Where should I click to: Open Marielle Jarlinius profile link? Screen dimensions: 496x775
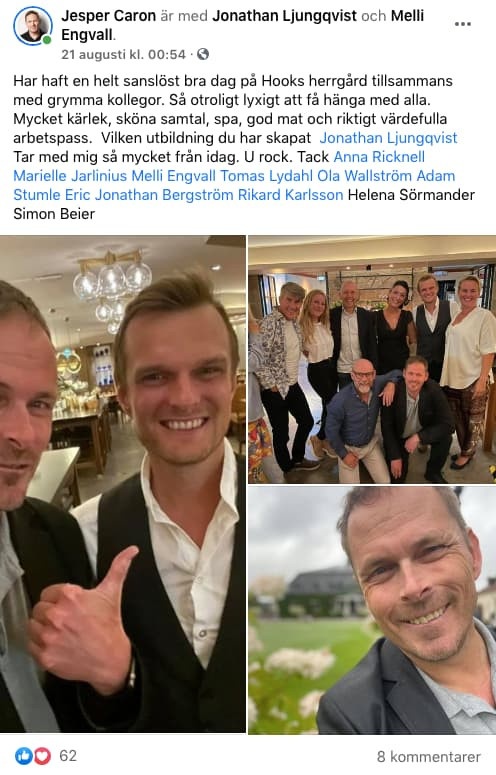70,176
